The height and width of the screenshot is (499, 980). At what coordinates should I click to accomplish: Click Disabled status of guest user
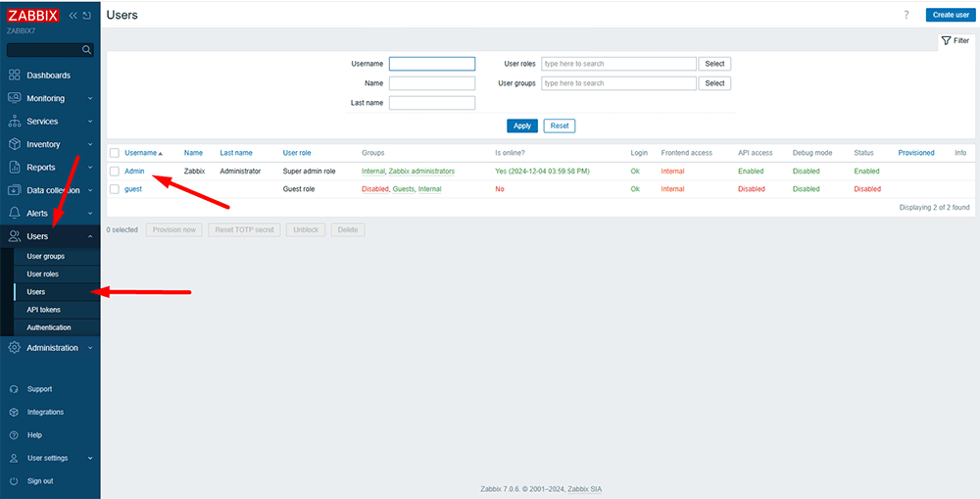coord(867,189)
